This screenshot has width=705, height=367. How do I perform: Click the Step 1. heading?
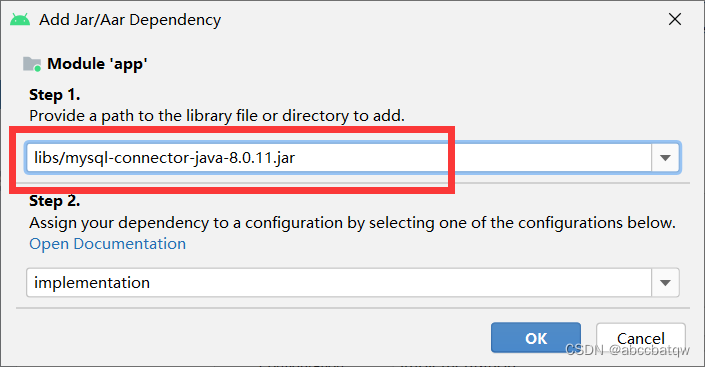point(54,95)
